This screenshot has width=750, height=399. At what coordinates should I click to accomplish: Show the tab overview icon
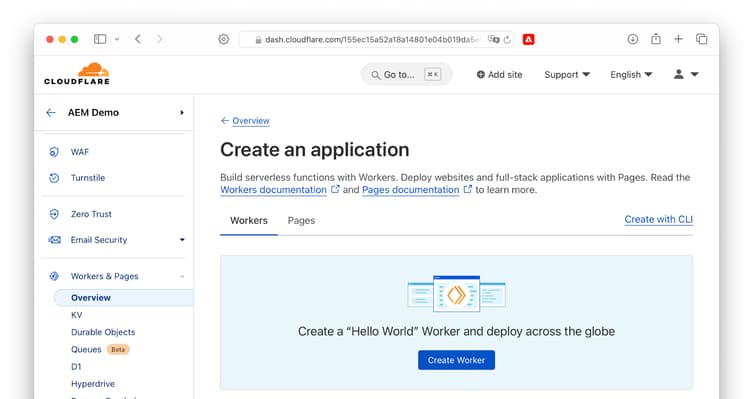[701, 39]
